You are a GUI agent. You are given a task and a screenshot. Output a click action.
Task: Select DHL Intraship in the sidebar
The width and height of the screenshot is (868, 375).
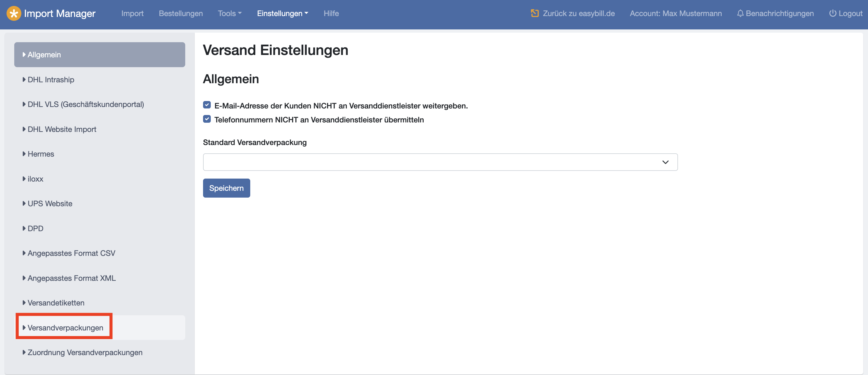(100, 80)
